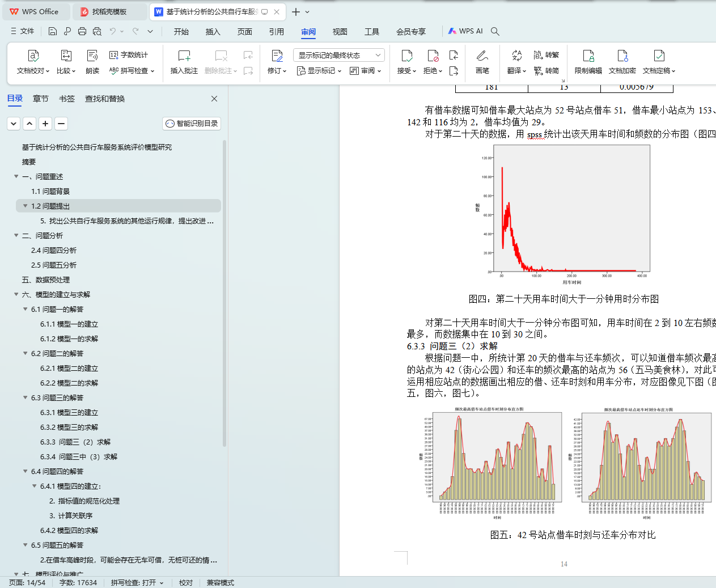Close the navigation pane
This screenshot has width=716, height=588.
click(x=214, y=99)
